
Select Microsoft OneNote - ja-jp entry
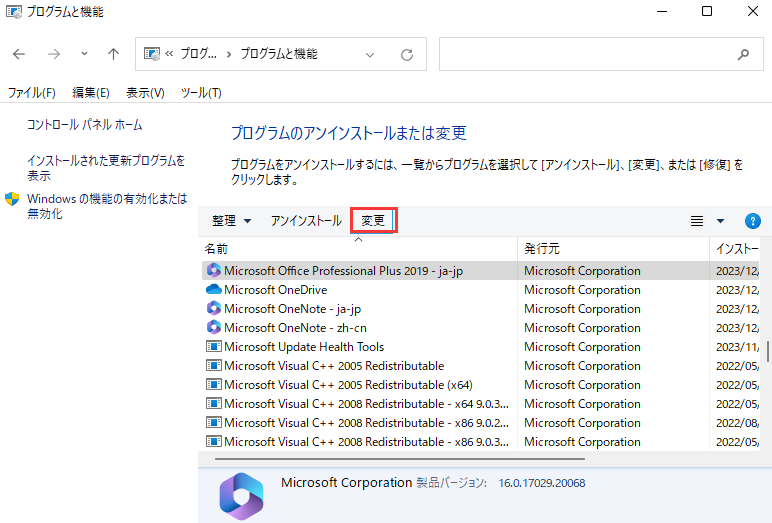pyautogui.click(x=481, y=309)
